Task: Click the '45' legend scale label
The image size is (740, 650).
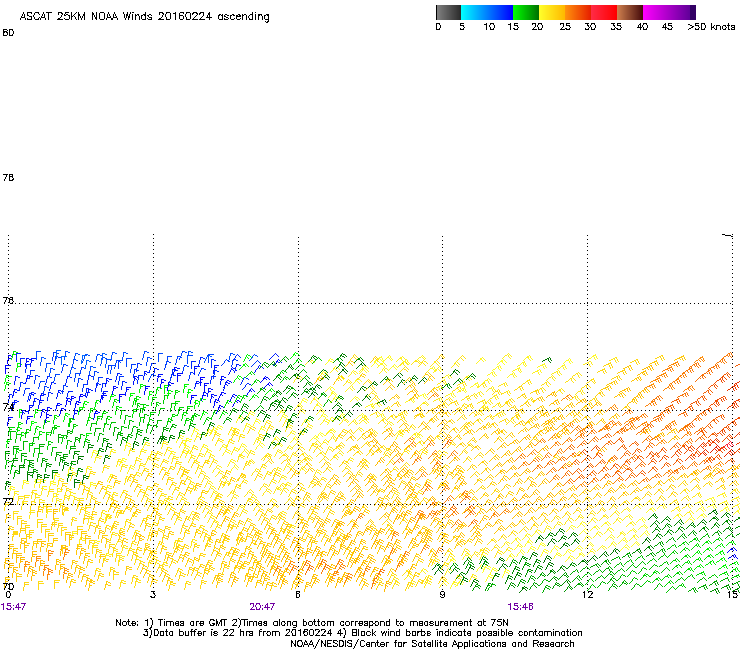Action: [667, 27]
